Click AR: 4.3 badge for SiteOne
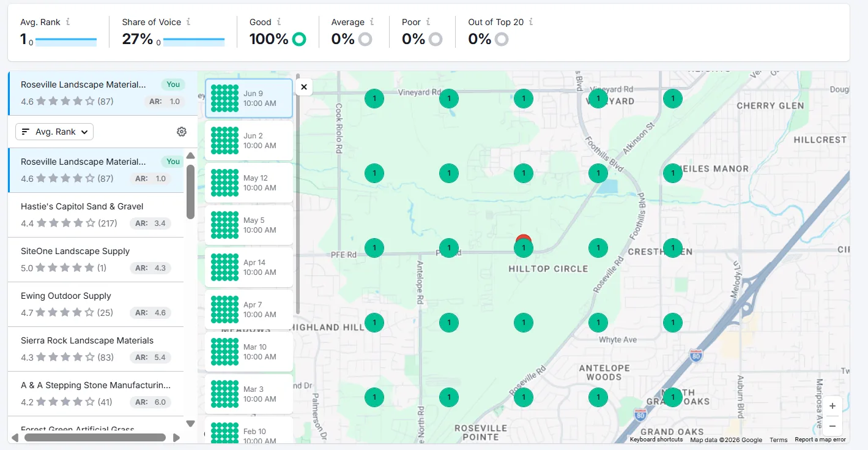868x450 pixels. [150, 268]
